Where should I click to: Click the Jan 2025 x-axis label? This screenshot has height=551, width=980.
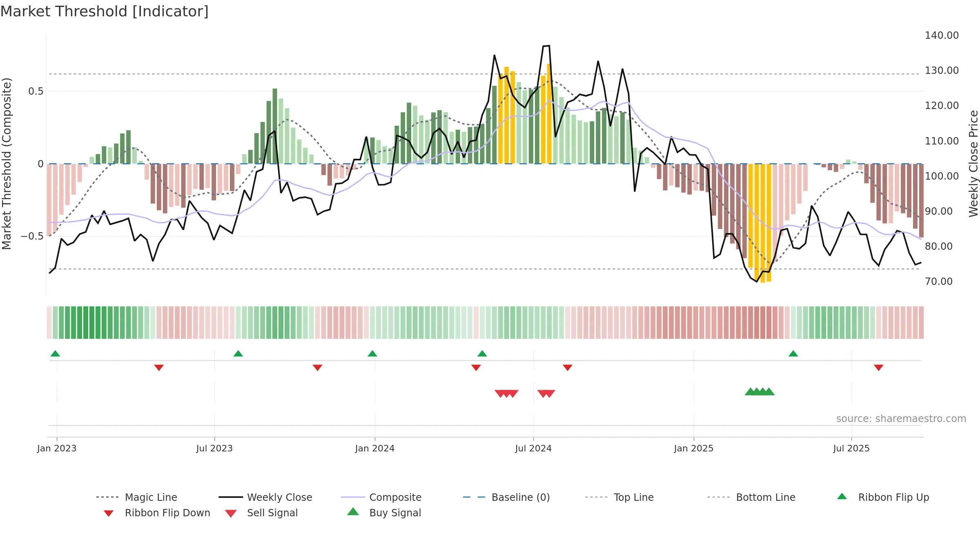(x=694, y=448)
